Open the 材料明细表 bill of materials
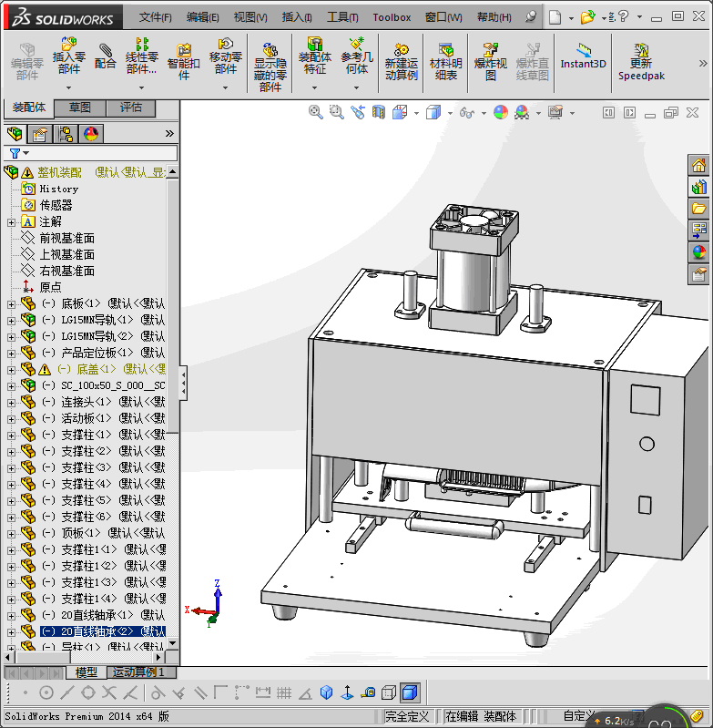Viewport: 713px width, 728px height. click(x=446, y=62)
